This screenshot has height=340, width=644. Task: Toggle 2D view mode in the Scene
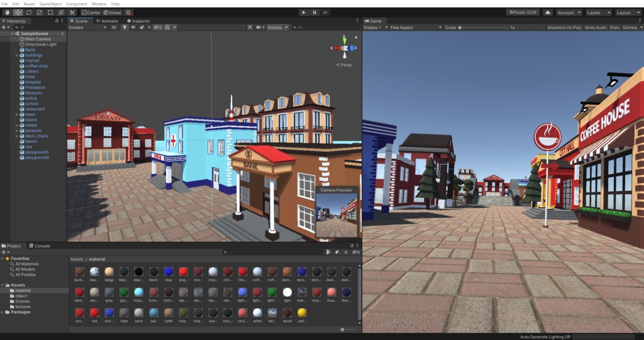(x=114, y=28)
